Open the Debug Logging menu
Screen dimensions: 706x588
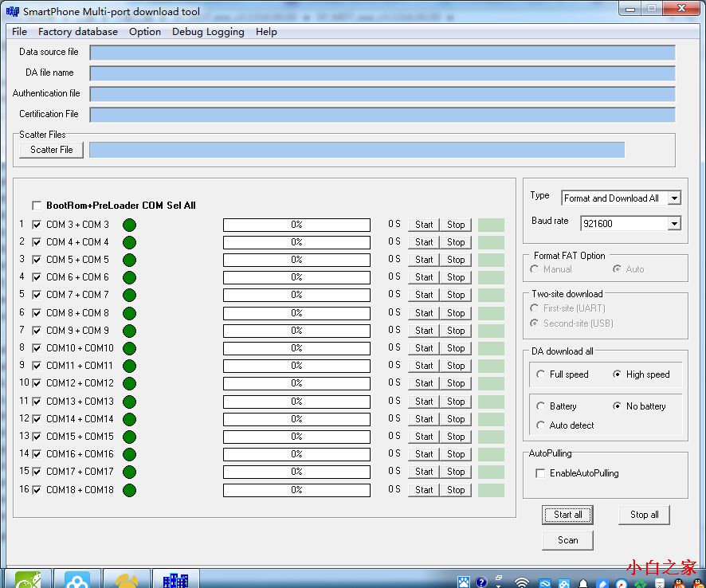(208, 32)
